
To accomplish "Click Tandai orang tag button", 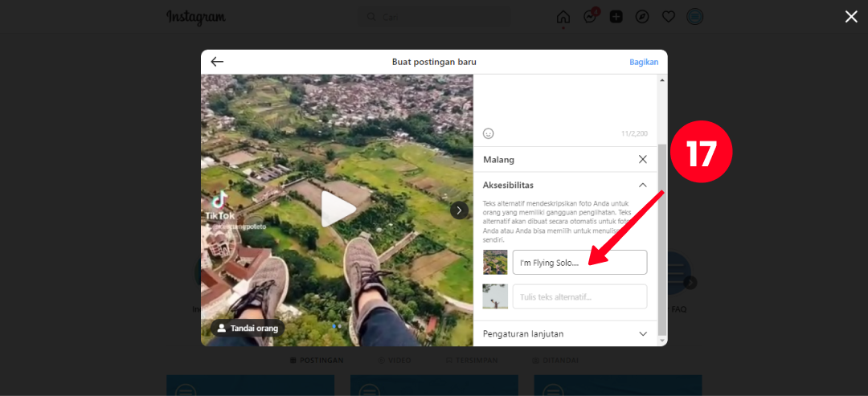I will point(248,328).
